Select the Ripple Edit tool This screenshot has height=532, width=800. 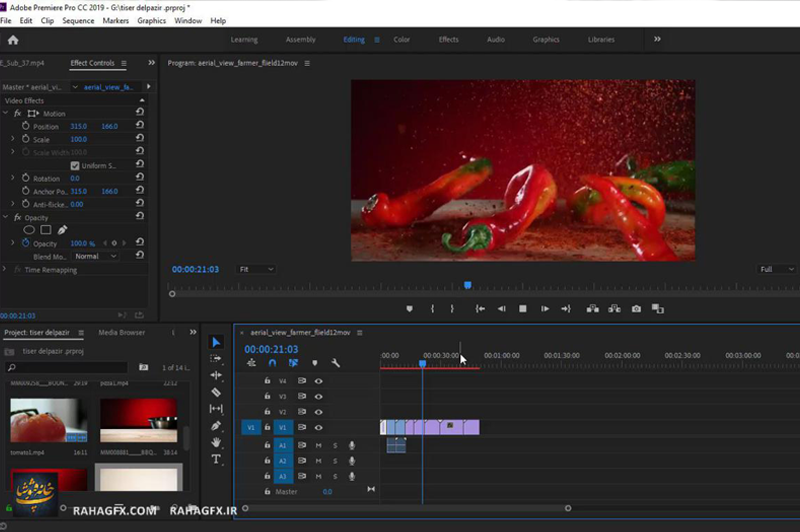pos(216,375)
